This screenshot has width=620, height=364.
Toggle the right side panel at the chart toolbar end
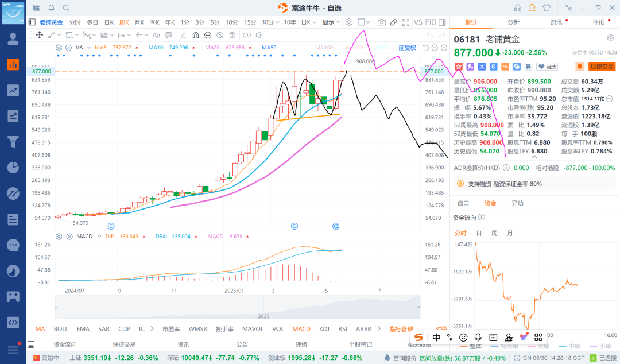(x=442, y=22)
